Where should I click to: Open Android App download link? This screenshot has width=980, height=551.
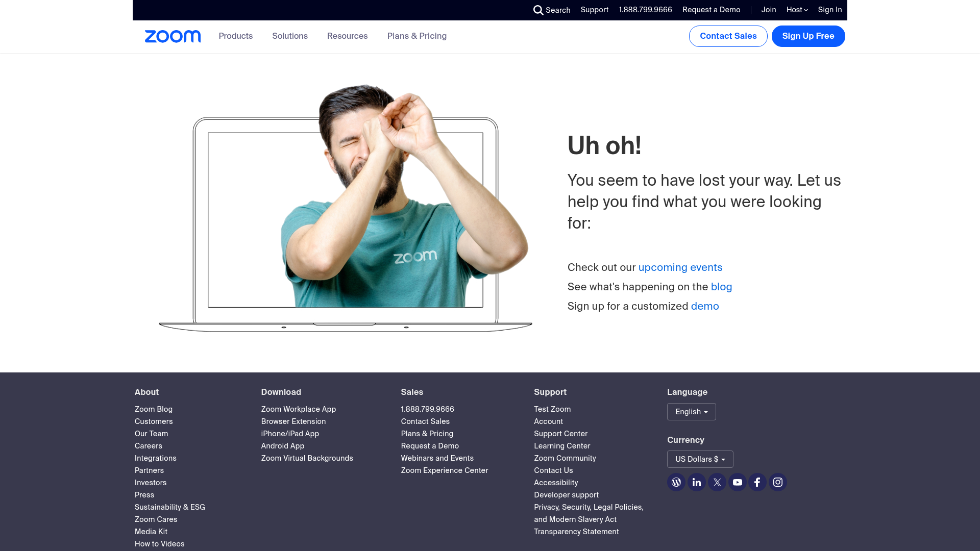pyautogui.click(x=283, y=446)
